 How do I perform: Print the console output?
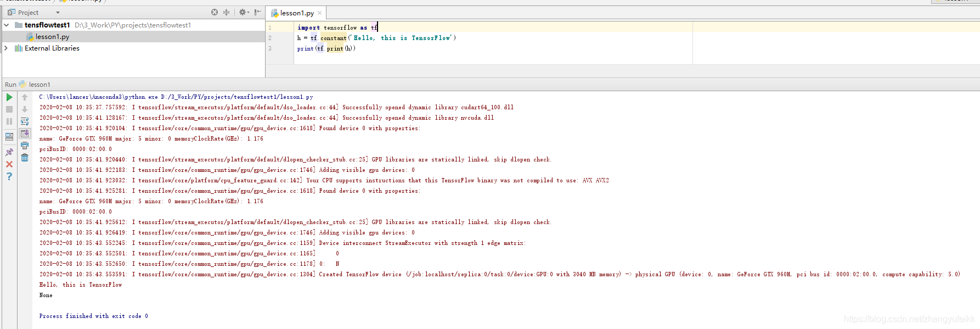click(x=25, y=146)
